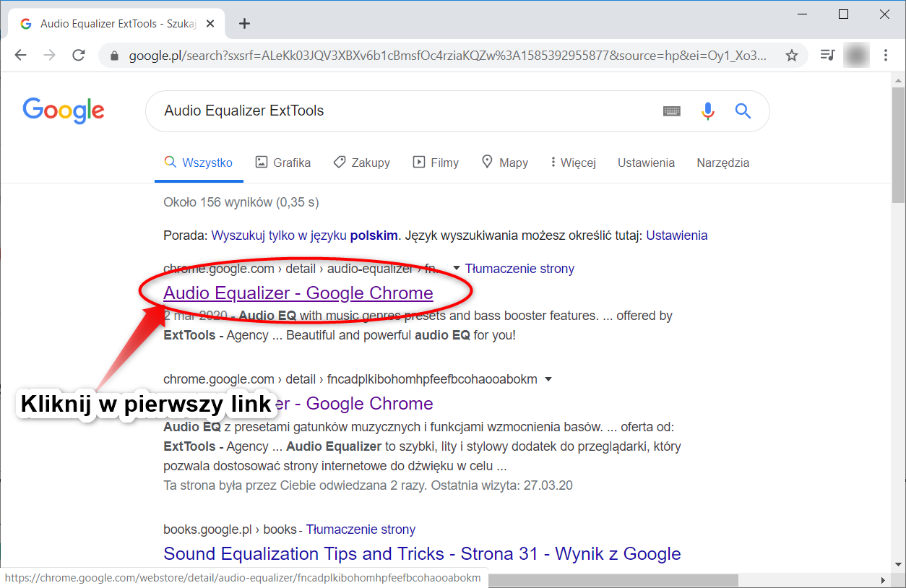Open the Więcej menu

click(573, 163)
